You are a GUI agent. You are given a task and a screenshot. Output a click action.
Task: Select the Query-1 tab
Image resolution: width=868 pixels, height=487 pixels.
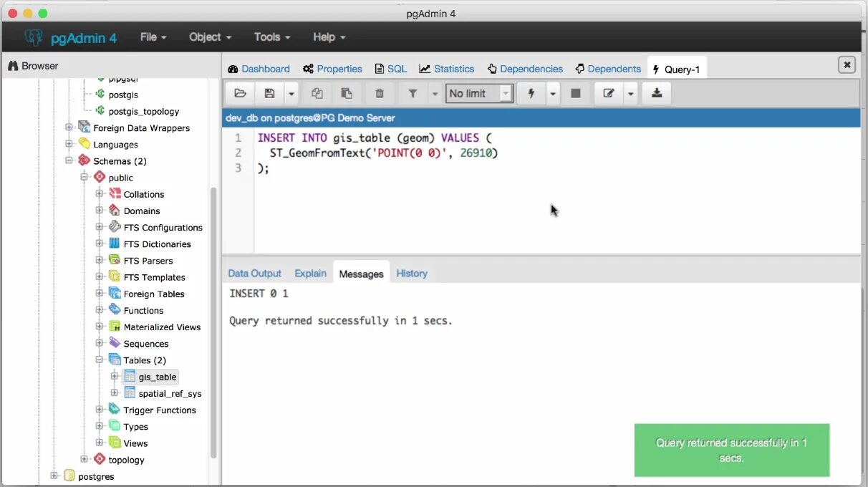click(677, 69)
